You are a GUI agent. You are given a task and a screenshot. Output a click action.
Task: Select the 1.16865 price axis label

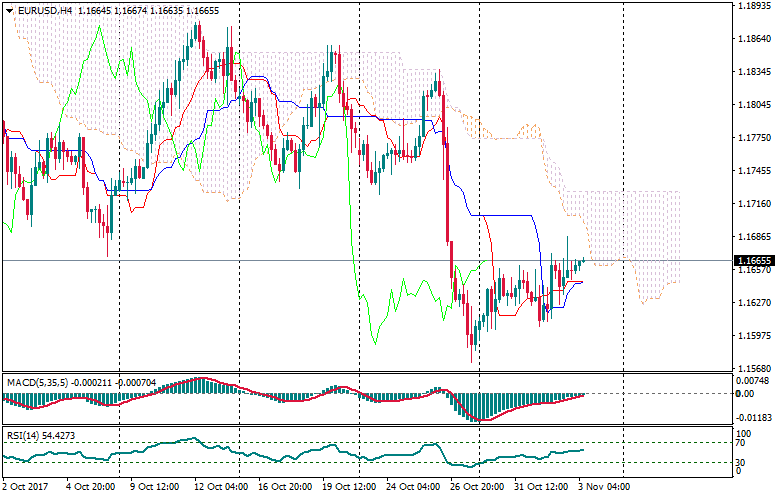751,237
